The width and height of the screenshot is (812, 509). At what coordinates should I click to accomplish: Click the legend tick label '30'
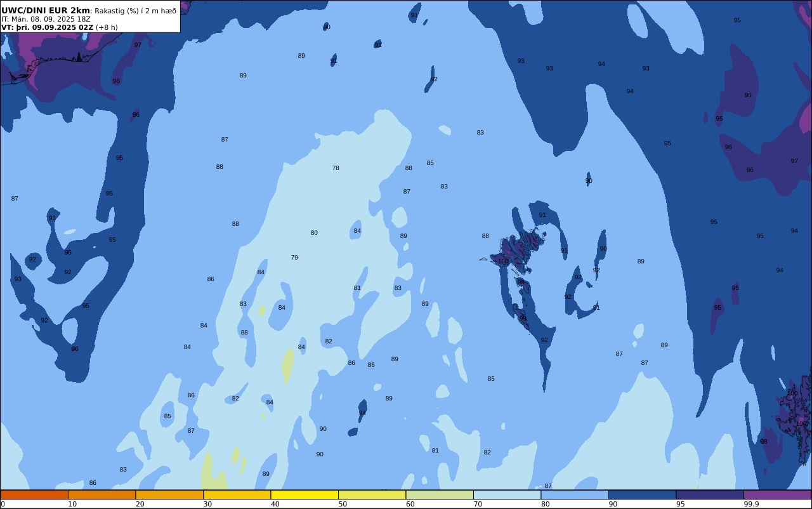coord(207,504)
